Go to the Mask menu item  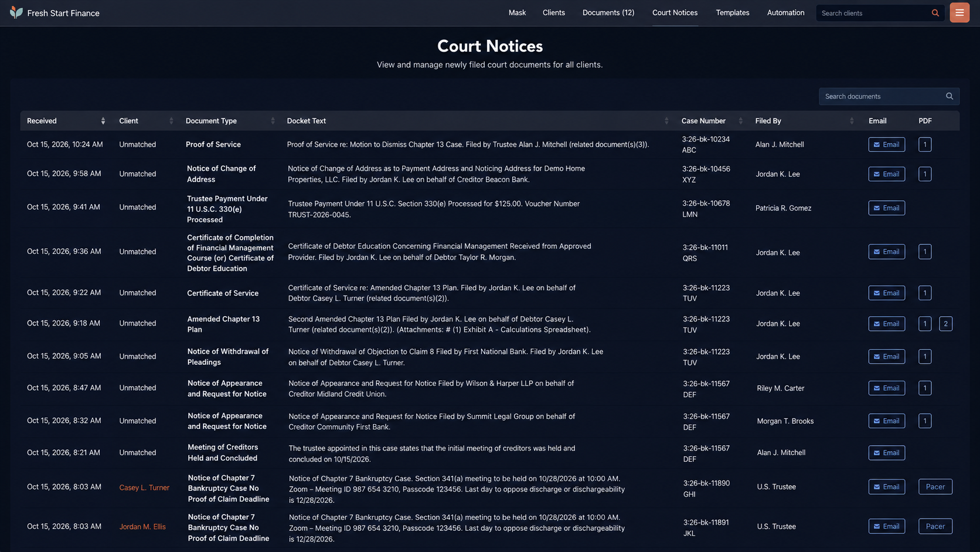[x=517, y=13]
